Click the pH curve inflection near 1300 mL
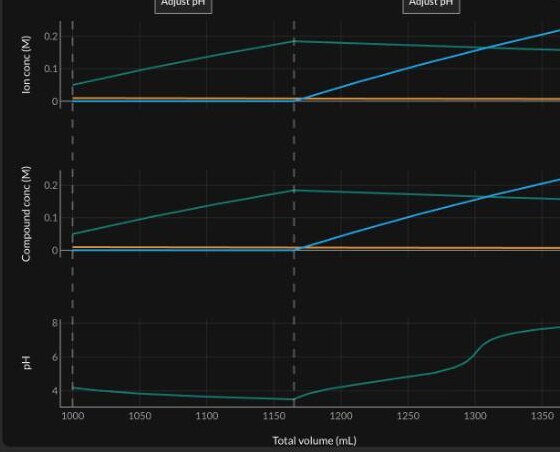Image resolution: width=560 pixels, height=452 pixels. 475,355
